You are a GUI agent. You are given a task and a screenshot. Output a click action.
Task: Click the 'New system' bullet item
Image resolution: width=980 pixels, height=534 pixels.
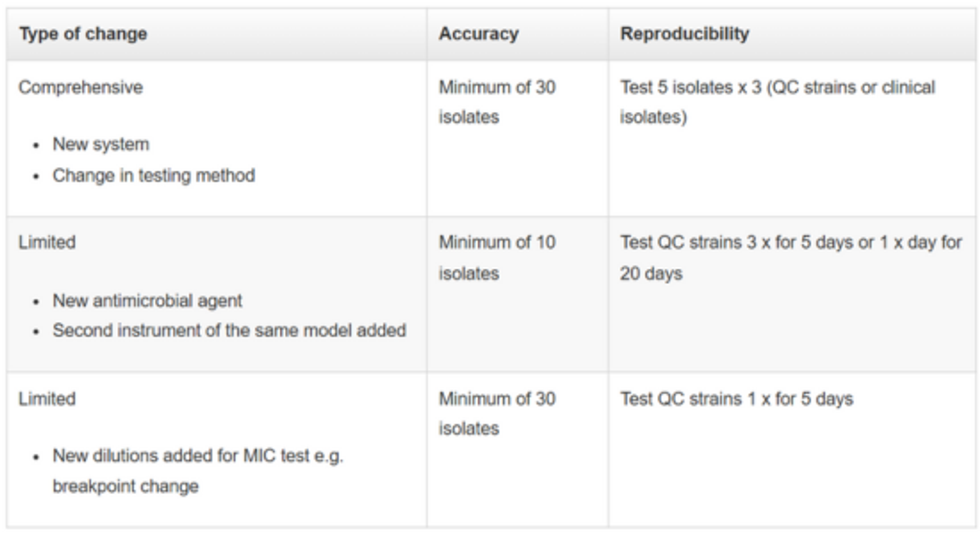point(101,144)
